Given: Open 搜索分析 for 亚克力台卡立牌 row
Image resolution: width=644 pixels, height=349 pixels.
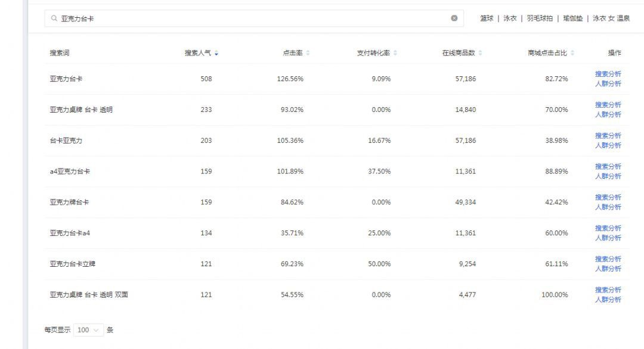Looking at the screenshot, I should (x=608, y=259).
